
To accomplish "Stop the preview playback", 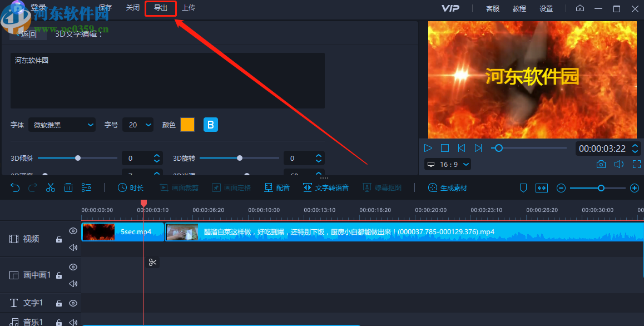I will click(x=445, y=148).
